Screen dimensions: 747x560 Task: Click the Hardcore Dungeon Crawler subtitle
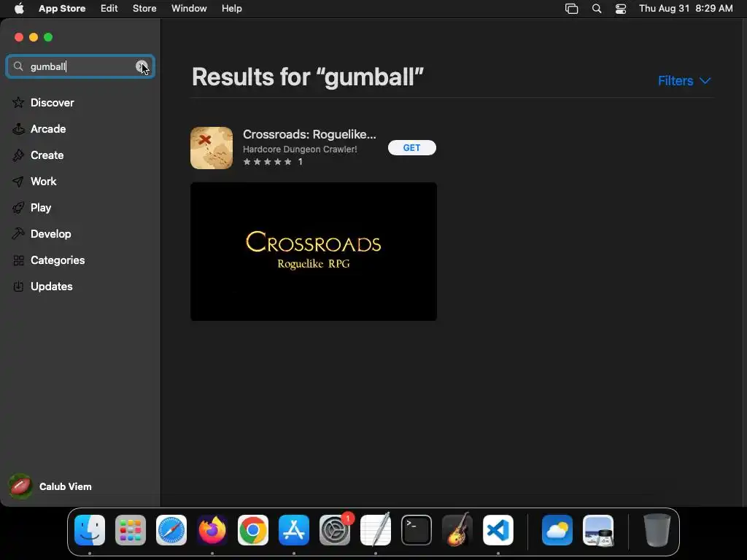coord(300,149)
